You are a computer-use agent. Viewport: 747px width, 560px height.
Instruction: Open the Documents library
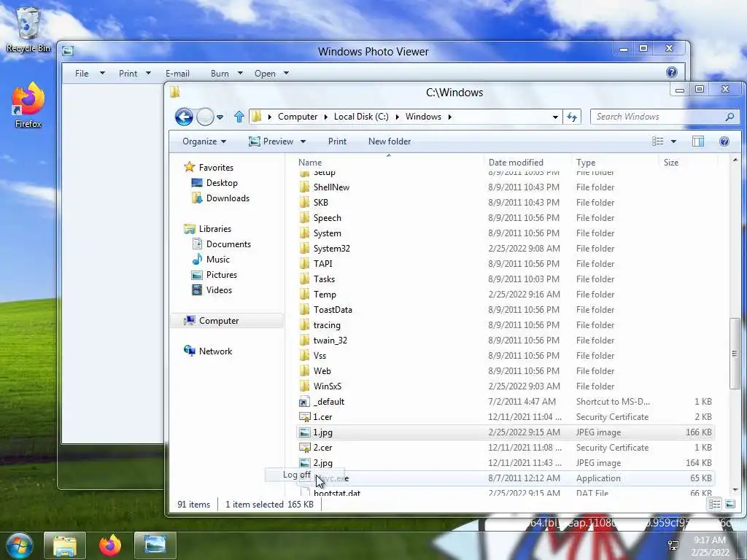click(228, 244)
